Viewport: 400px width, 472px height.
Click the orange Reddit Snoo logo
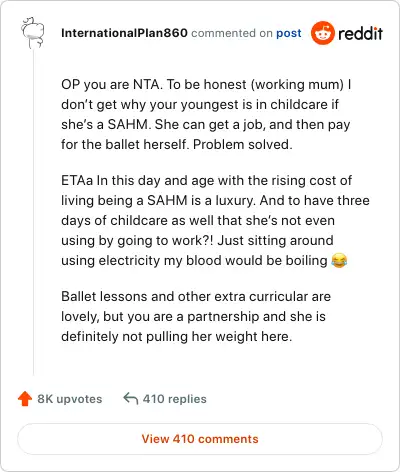pos(322,33)
